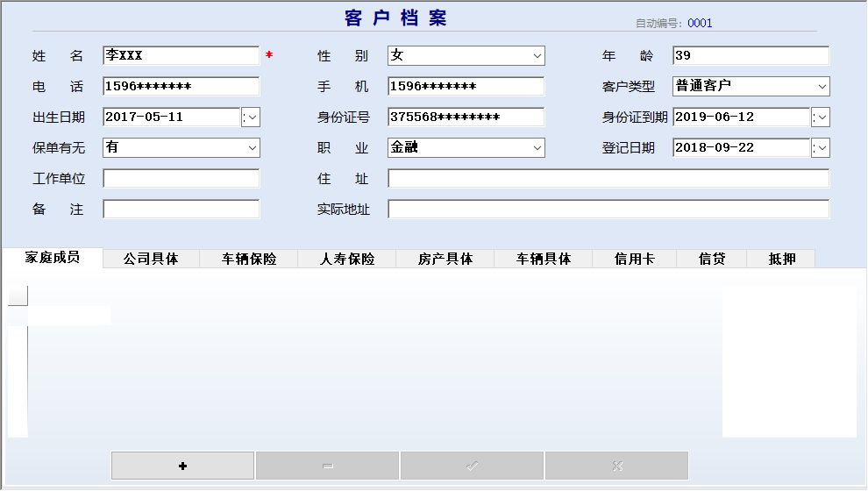
Task: Go to the 信用卡 tab
Action: (x=635, y=259)
